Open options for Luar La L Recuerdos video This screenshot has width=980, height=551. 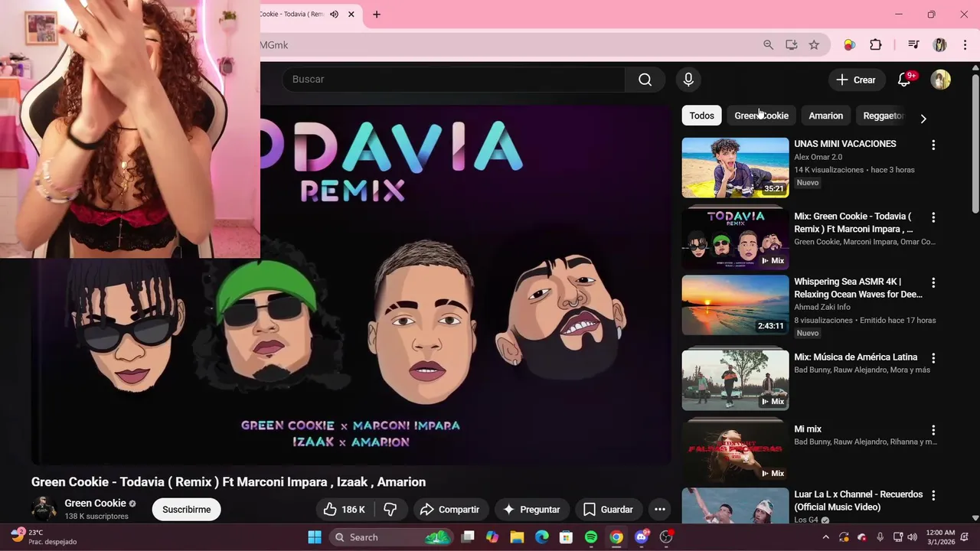click(x=933, y=495)
